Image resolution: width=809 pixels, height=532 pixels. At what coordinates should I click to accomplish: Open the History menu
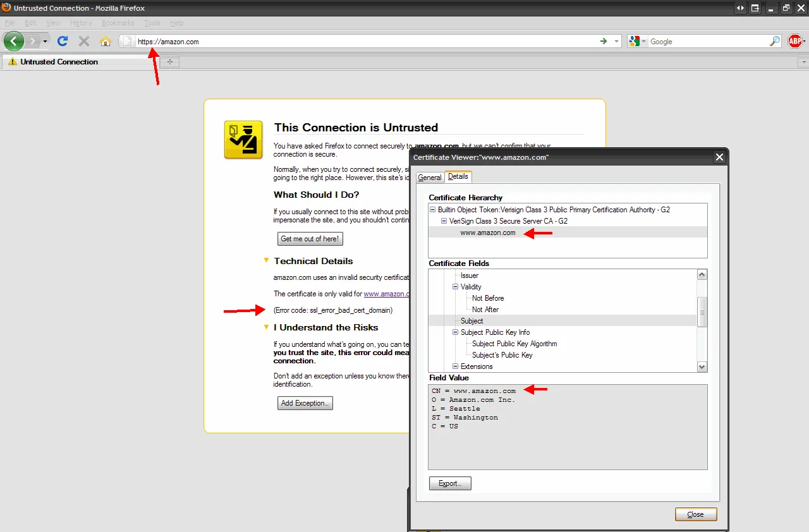pos(81,23)
